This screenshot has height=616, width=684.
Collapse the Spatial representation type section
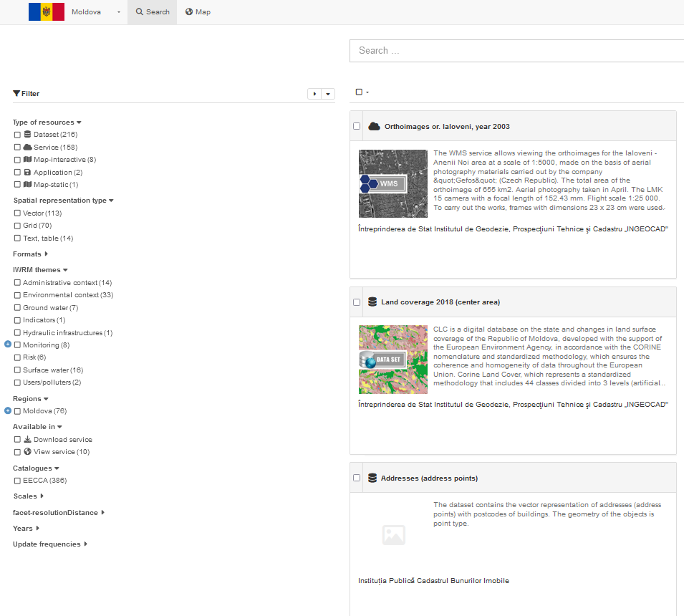63,201
